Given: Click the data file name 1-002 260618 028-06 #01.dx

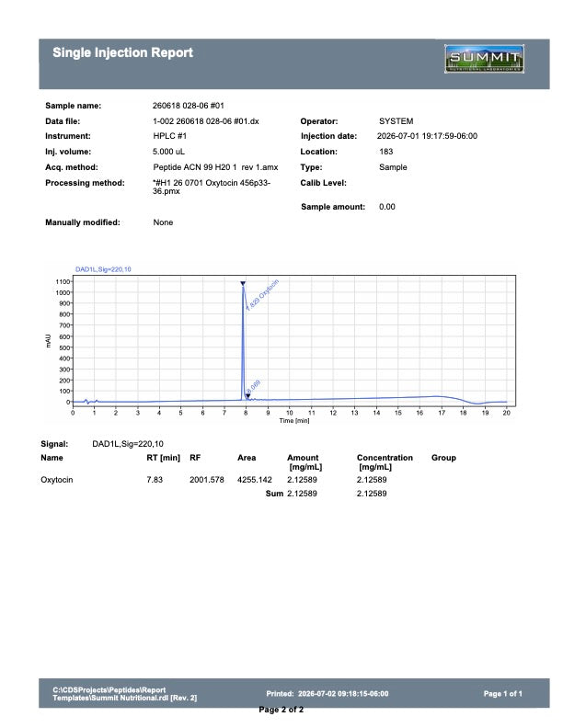Looking at the screenshot, I should pyautogui.click(x=206, y=121).
